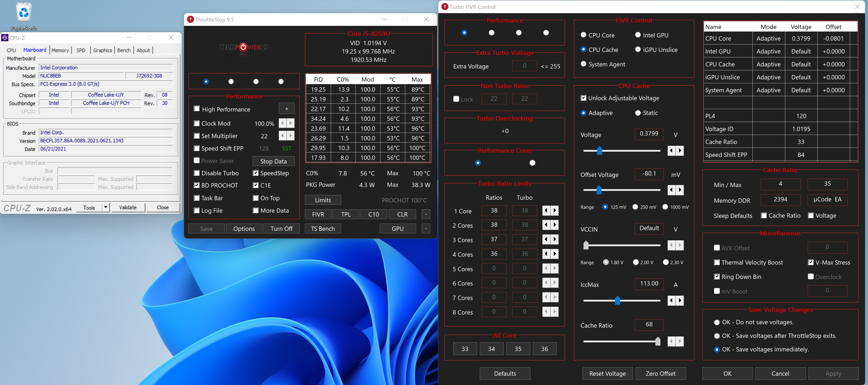Viewport: 868px width, 385px height.
Task: Select the Static voltage radio button
Action: coord(638,113)
